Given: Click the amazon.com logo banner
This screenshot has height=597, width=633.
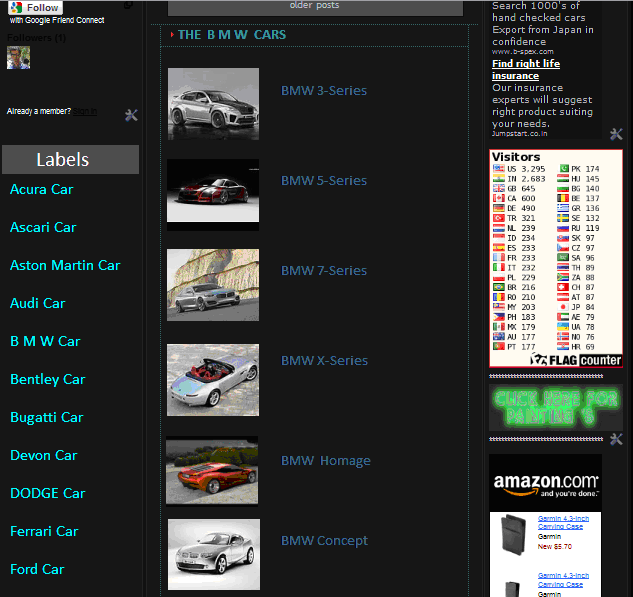Looking at the screenshot, I should tap(545, 483).
